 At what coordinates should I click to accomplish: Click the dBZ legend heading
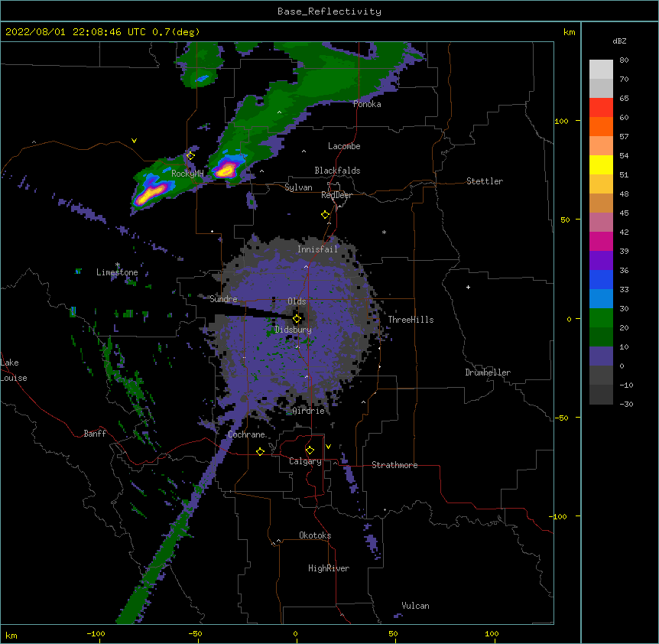coord(619,41)
